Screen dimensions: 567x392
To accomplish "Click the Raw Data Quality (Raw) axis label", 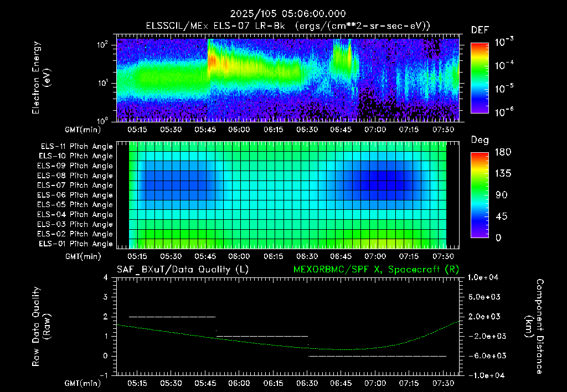I will (41, 327).
